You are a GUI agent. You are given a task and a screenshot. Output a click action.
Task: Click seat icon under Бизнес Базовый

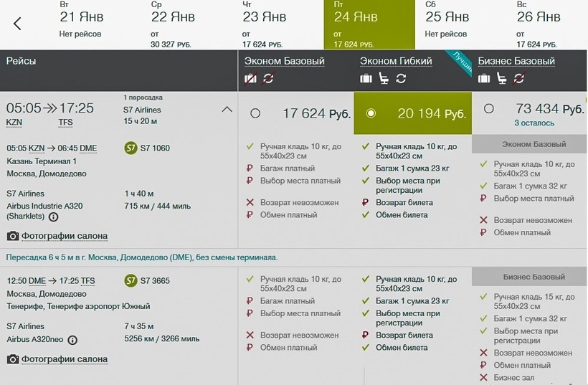(x=501, y=78)
